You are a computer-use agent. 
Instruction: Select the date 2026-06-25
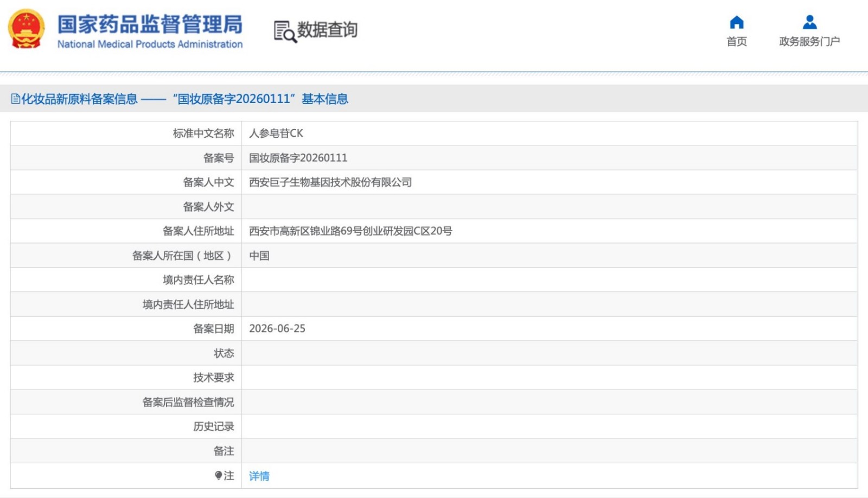coord(277,329)
